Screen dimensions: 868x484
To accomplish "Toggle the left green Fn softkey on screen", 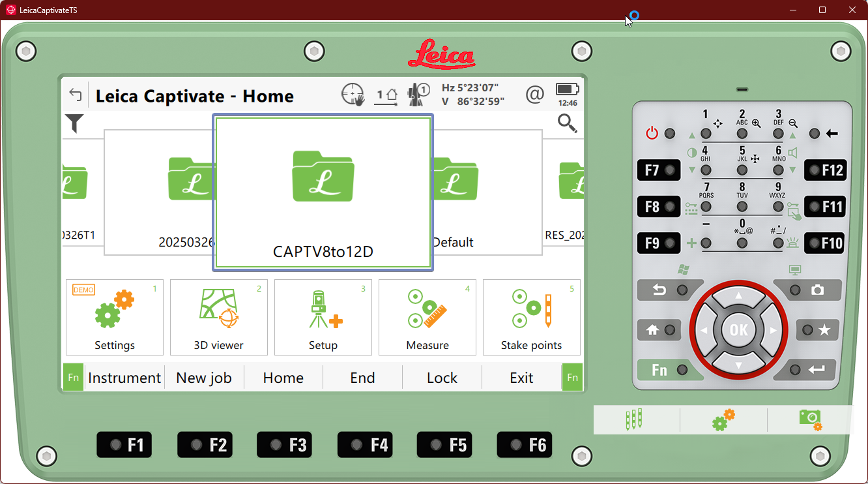I will [x=74, y=378].
